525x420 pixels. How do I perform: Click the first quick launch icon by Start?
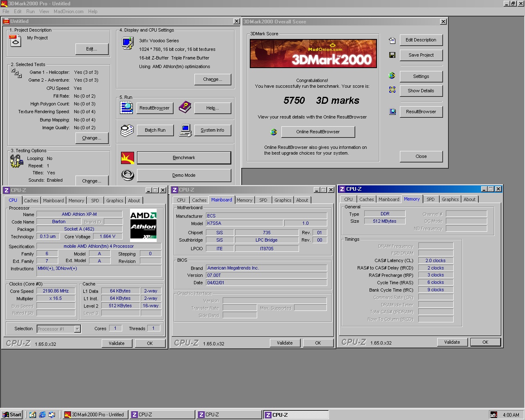pos(33,415)
